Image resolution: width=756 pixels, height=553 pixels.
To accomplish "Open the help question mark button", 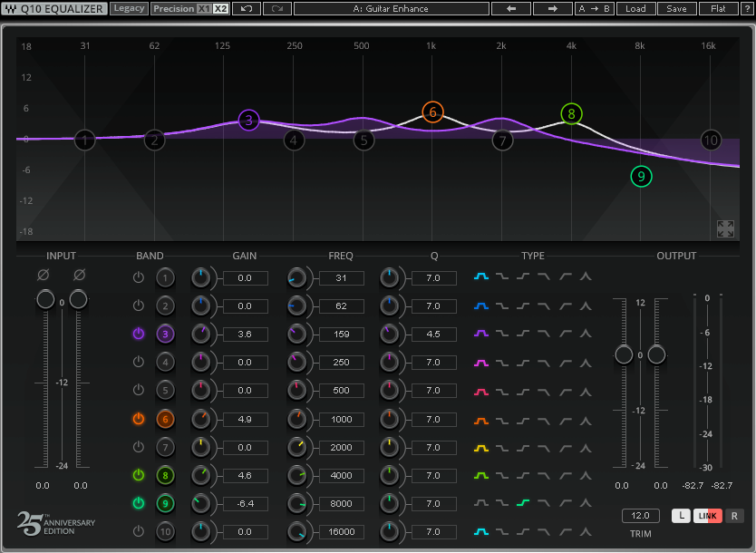I will tap(747, 9).
